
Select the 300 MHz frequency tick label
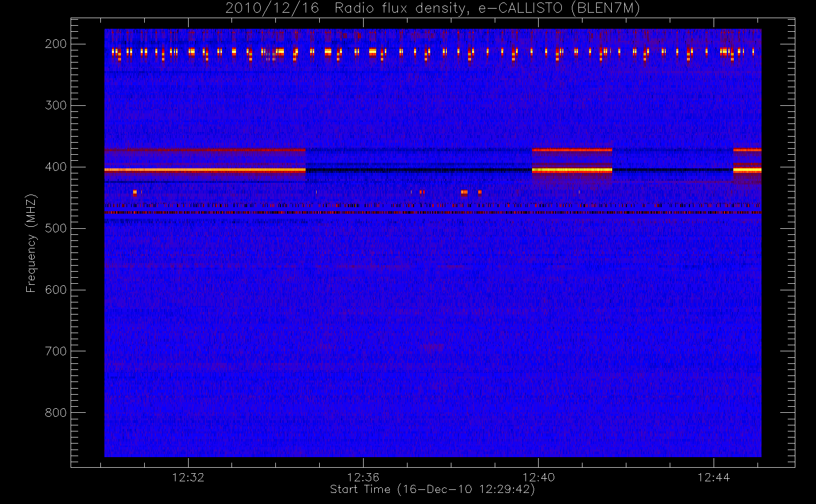coord(55,105)
